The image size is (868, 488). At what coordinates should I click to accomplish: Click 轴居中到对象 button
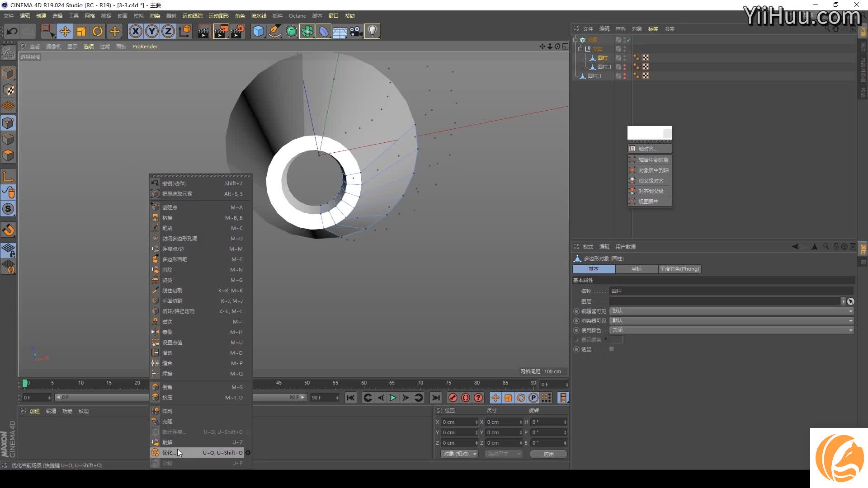650,160
